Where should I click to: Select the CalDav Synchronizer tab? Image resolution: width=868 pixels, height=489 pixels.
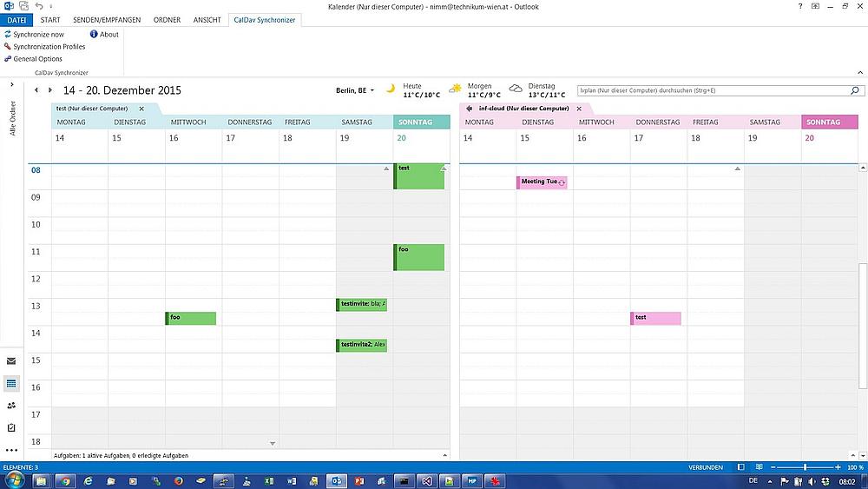[x=265, y=20]
